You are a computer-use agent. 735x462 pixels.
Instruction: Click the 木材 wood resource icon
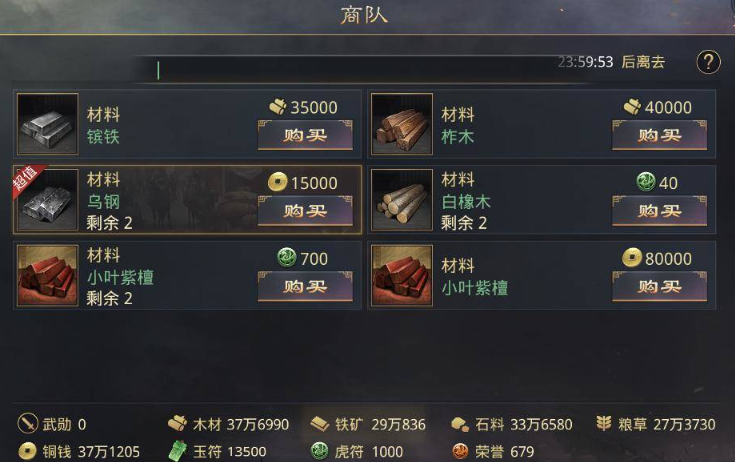178,423
